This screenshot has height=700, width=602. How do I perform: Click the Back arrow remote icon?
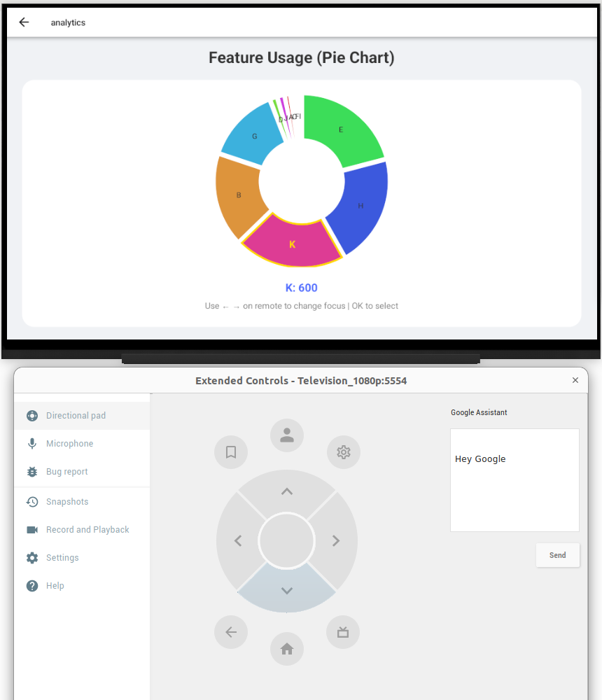pyautogui.click(x=231, y=631)
